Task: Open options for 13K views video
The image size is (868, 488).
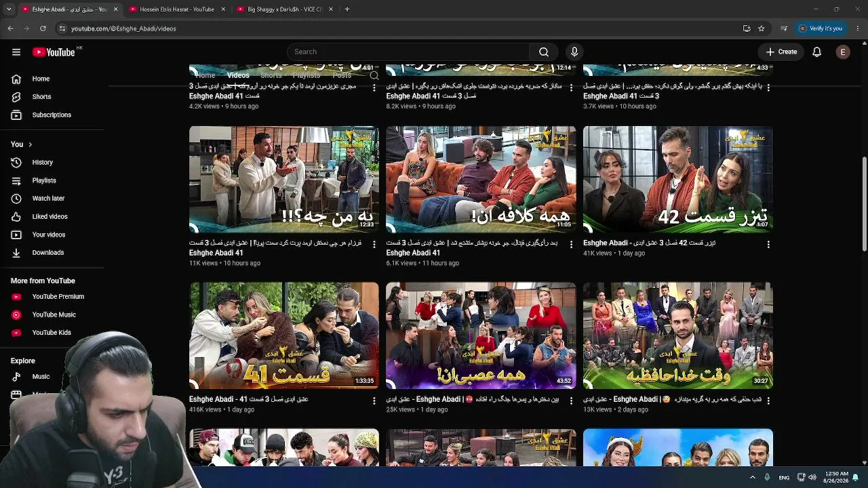Action: tap(768, 401)
